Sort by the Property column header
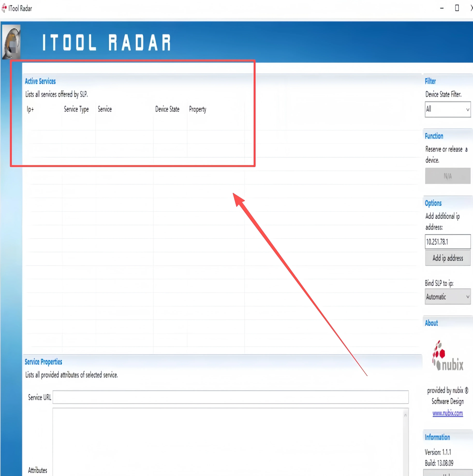The width and height of the screenshot is (473, 476). click(x=197, y=109)
